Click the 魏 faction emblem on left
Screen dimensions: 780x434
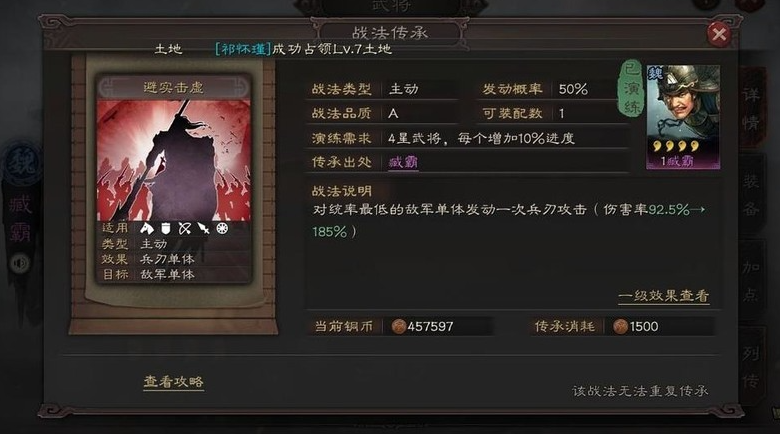(x=22, y=164)
